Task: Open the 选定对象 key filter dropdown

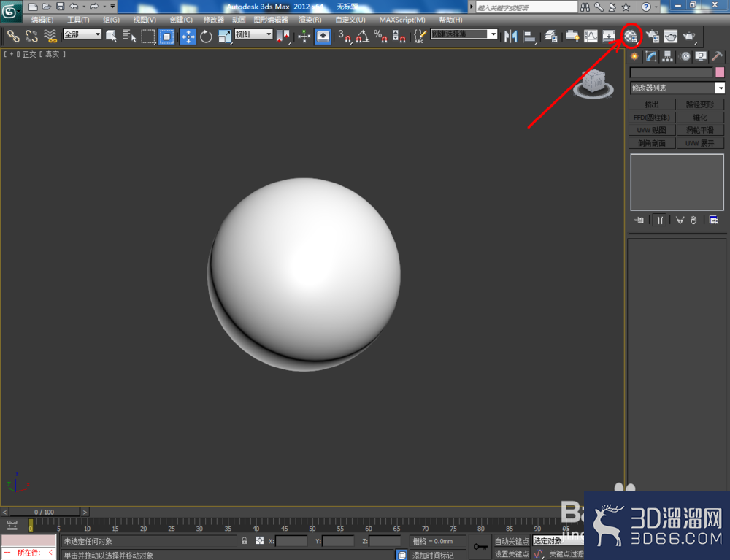Action: [x=558, y=541]
